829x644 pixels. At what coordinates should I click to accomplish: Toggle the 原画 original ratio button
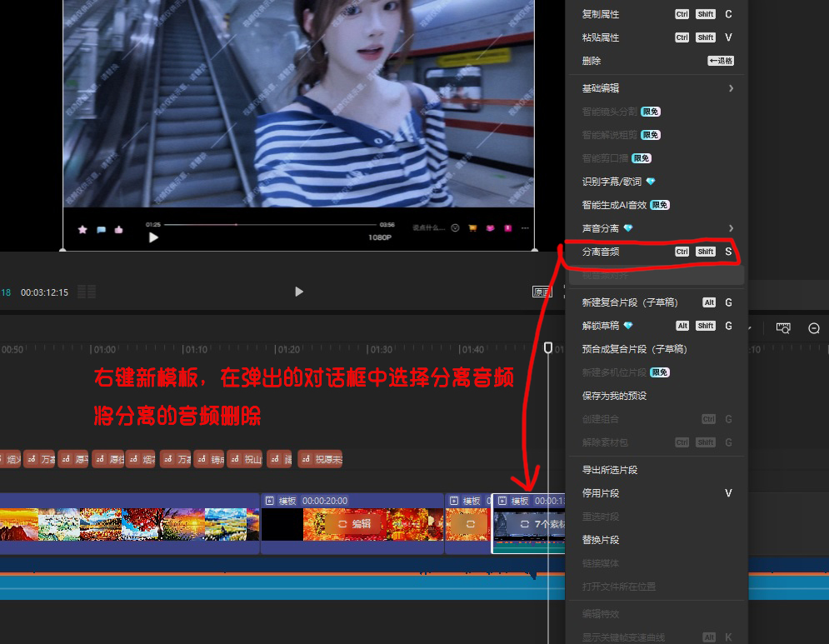[542, 292]
